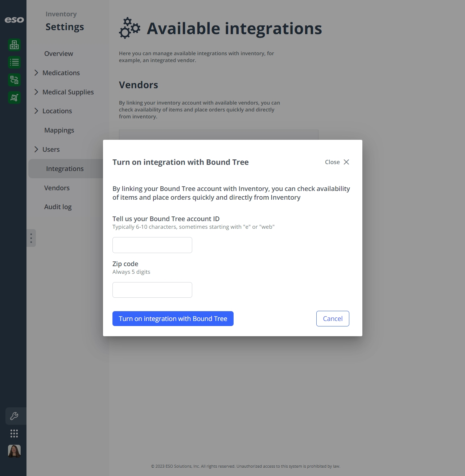
Task: Expand the Locations section chevron
Action: (36, 111)
